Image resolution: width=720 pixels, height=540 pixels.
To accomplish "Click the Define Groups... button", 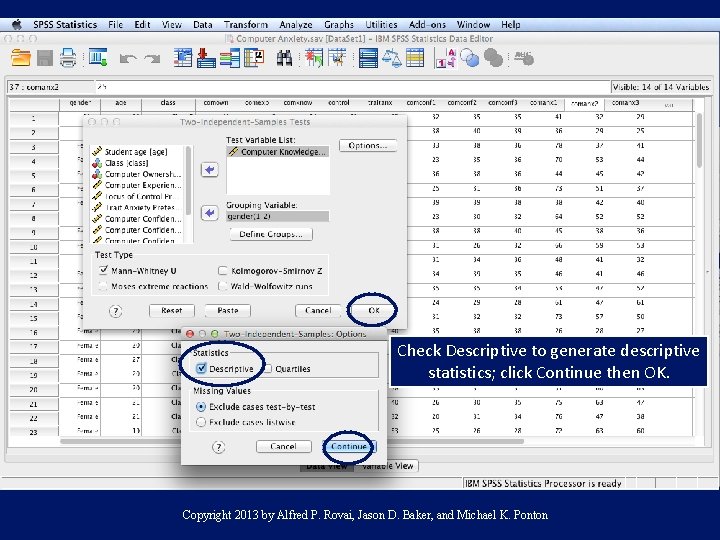I will click(x=271, y=234).
